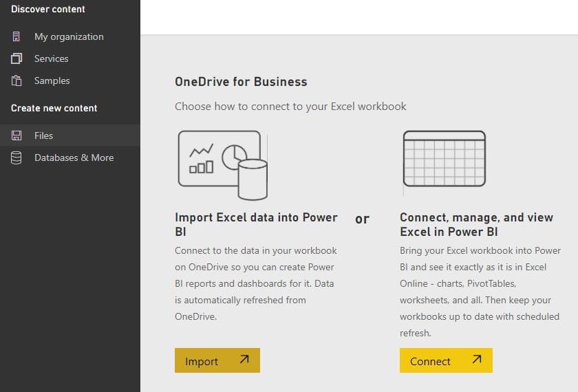Select Files under Create new content

point(43,135)
